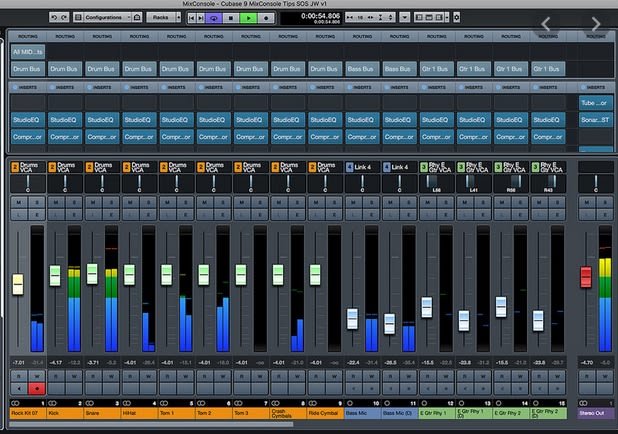Click the stereo link icon of Kick channel

[52, 403]
